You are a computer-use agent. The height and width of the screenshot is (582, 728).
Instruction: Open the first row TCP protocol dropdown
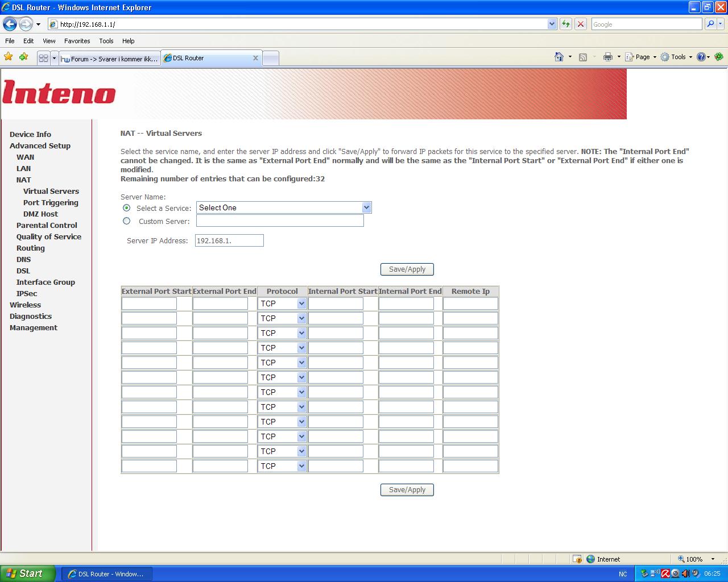click(282, 304)
